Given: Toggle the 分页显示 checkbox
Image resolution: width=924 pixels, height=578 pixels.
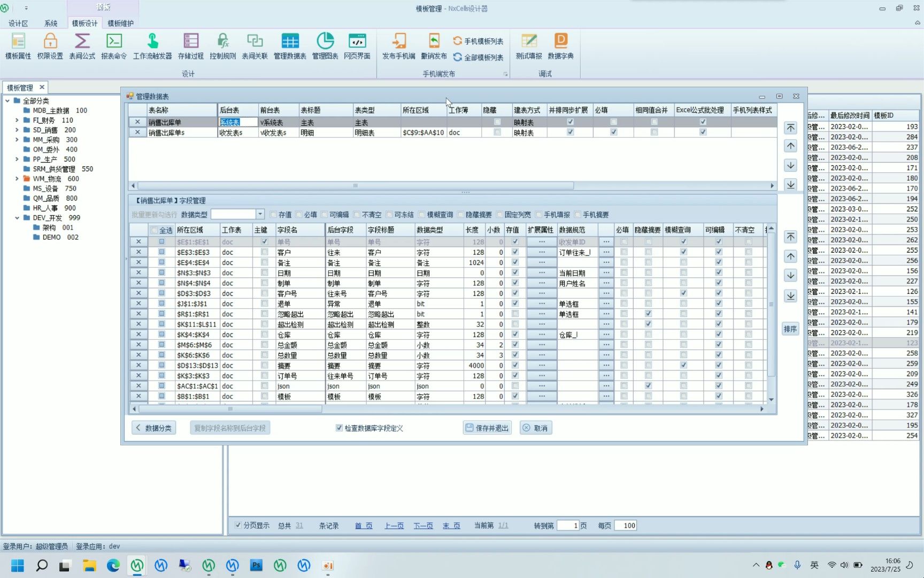Looking at the screenshot, I should point(238,526).
